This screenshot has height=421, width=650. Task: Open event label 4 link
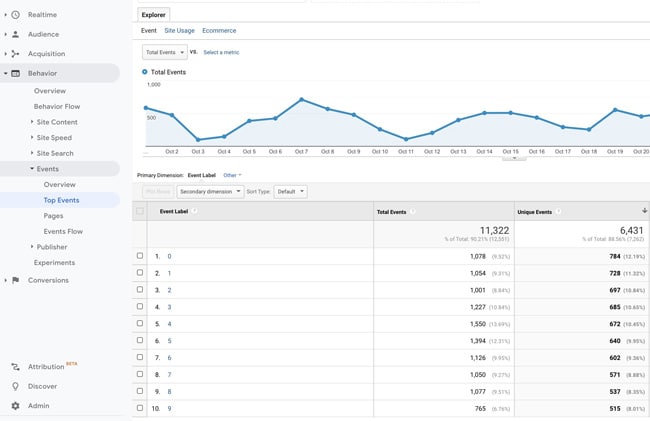pyautogui.click(x=169, y=324)
